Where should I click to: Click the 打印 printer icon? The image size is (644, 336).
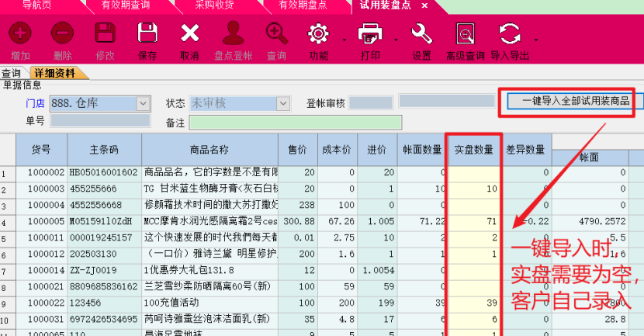pyautogui.click(x=370, y=33)
